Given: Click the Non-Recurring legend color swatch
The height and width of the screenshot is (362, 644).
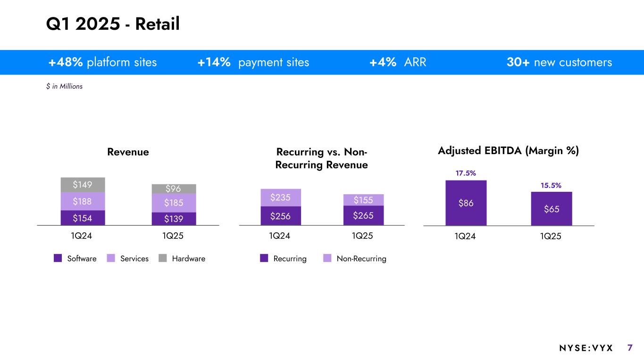Looking at the screenshot, I should click(x=327, y=258).
